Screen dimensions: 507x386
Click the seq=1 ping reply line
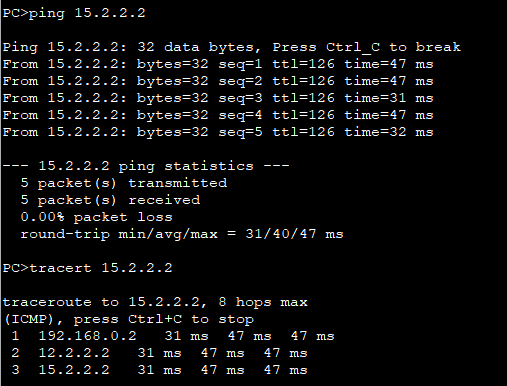click(218, 64)
